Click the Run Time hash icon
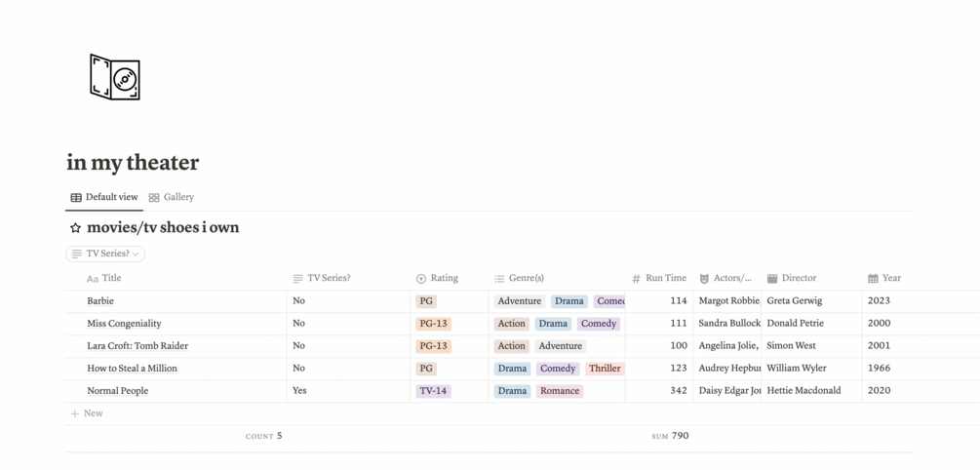Screen dimensions: 980x470 [x=636, y=279]
